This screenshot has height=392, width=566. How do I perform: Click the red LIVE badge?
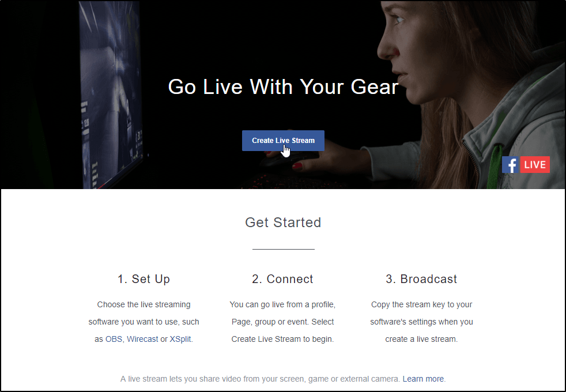tap(535, 165)
